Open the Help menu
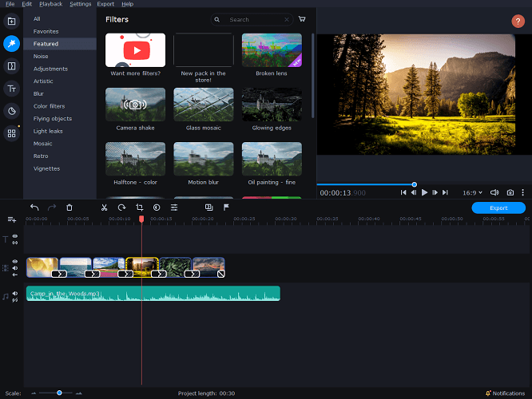The image size is (532, 399). [127, 4]
